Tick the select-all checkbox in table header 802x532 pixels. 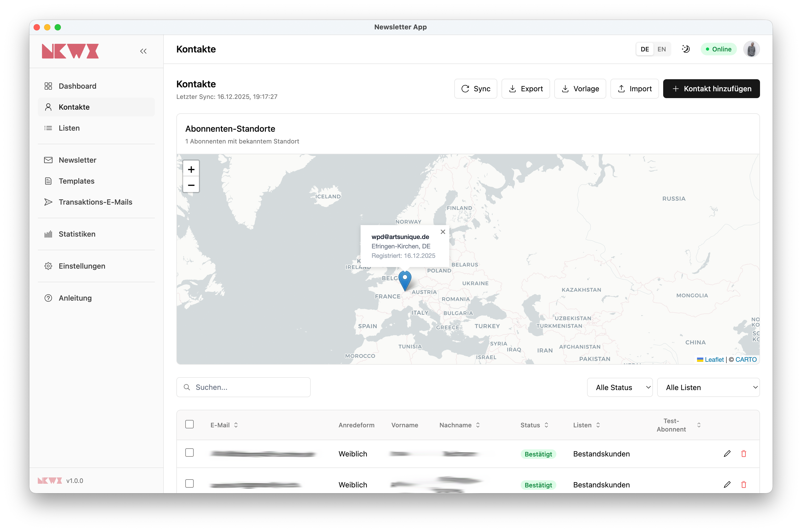[189, 424]
